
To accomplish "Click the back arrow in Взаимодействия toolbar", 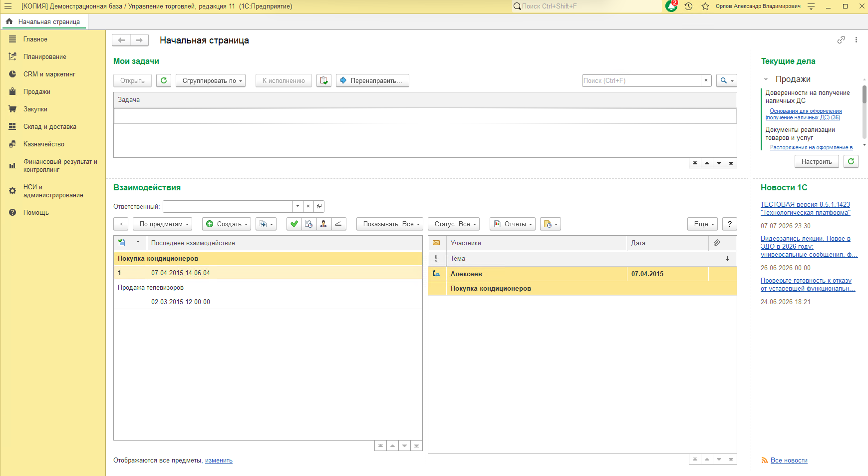I will pos(121,224).
